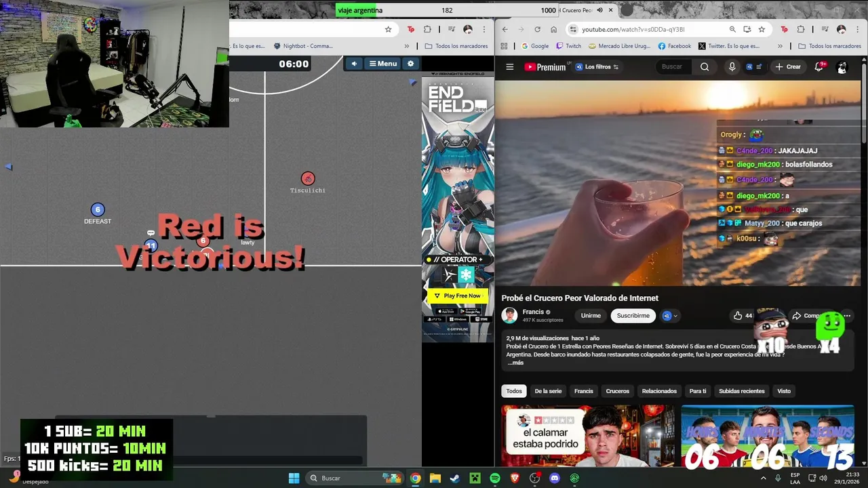
Task: Open Todos los marcadores folder in game window
Action: coord(456,46)
